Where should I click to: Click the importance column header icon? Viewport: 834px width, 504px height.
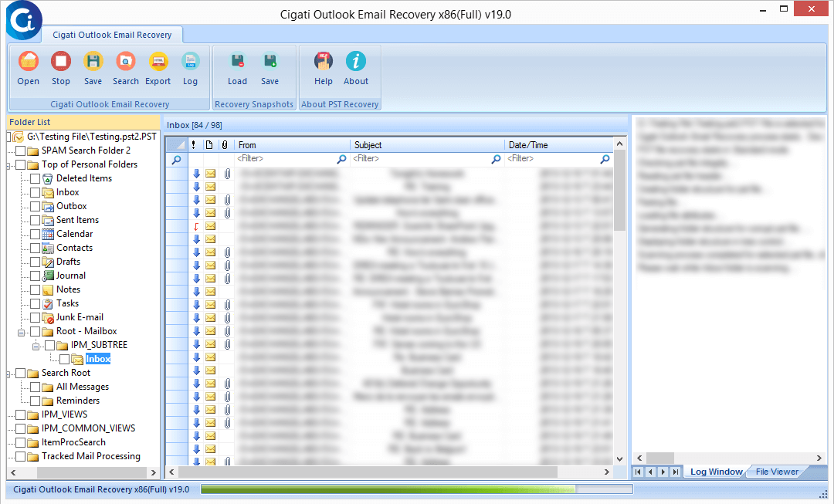tap(194, 144)
